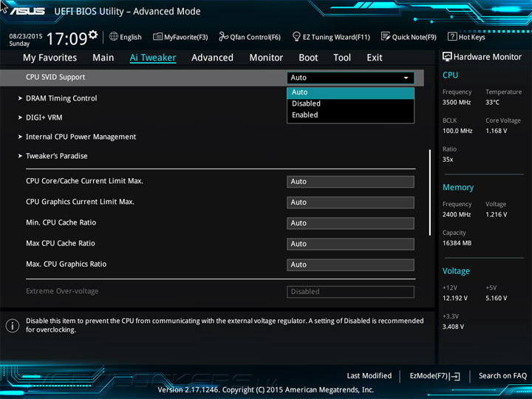
Task: Go to the Advanced tab
Action: 212,58
